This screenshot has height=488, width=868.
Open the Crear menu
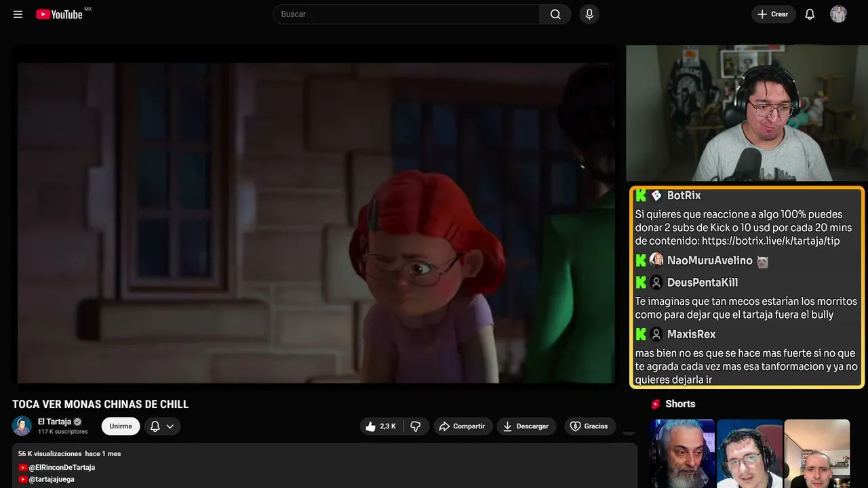pos(773,14)
